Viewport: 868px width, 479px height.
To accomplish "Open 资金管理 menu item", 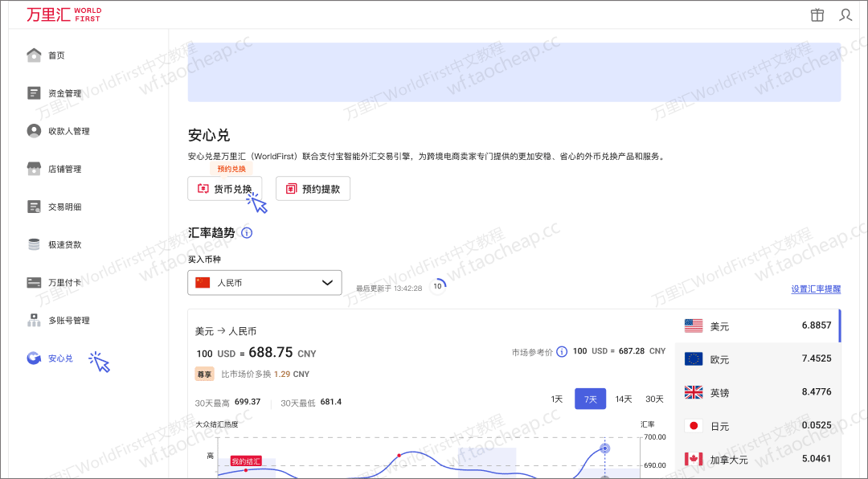I will (x=65, y=93).
